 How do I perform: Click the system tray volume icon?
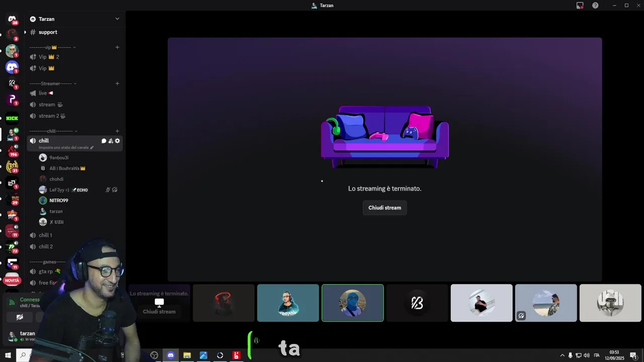pyautogui.click(x=586, y=355)
